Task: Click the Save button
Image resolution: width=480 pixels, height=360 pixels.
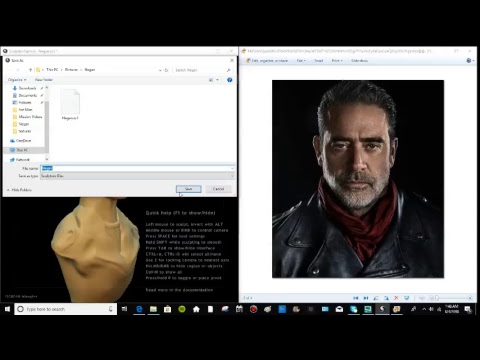Action: [189, 189]
